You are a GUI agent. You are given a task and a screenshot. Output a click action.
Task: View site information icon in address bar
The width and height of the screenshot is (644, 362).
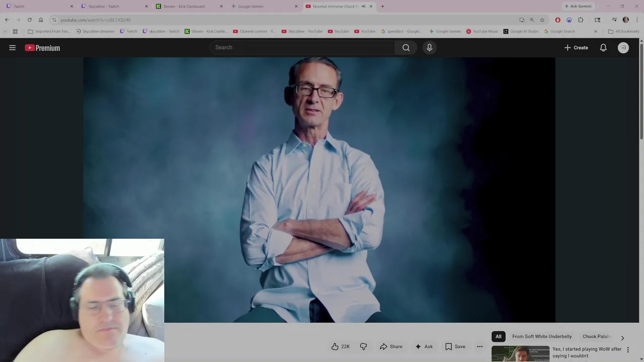click(54, 20)
